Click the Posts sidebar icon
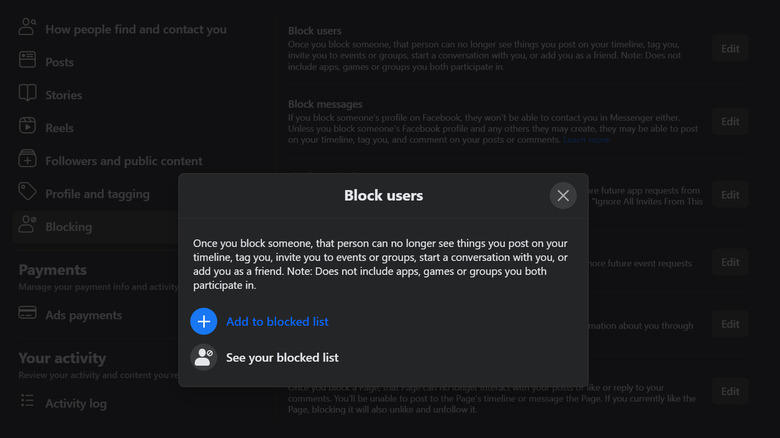The image size is (780, 438). 28,62
